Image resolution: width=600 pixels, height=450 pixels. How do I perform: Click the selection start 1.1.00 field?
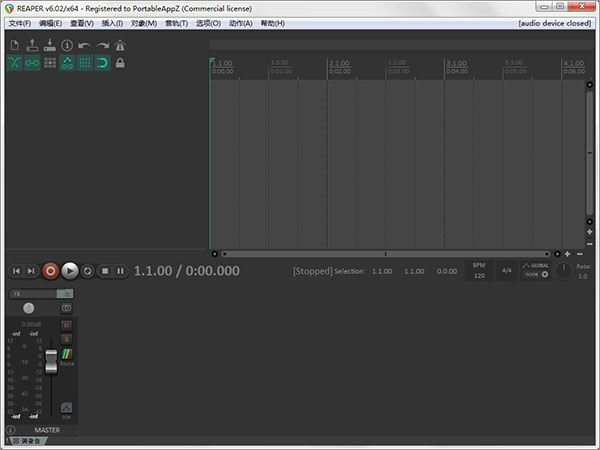pos(382,271)
